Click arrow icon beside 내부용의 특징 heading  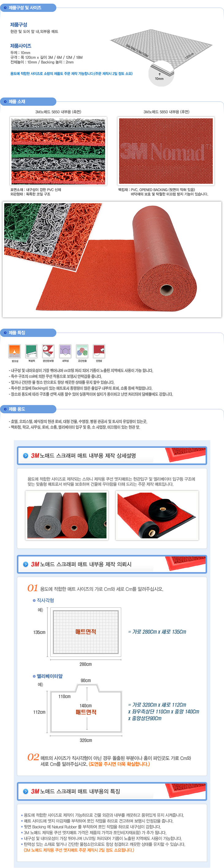[x=25, y=791]
